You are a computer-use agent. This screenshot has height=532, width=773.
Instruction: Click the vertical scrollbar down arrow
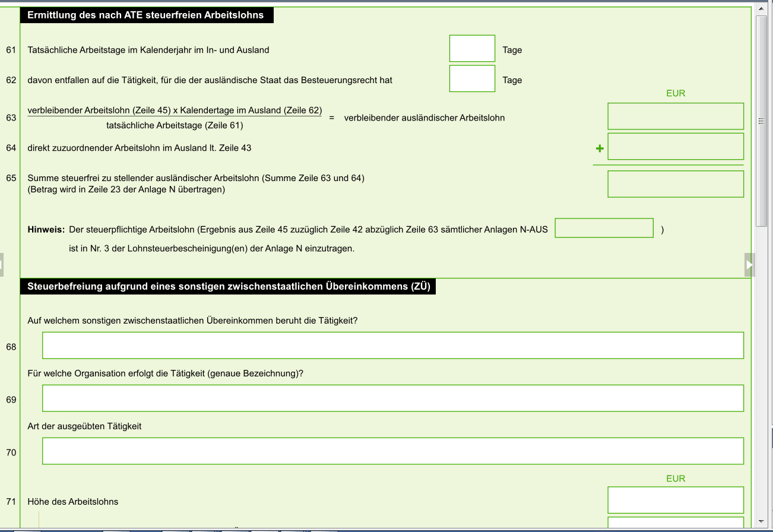pyautogui.click(x=762, y=521)
